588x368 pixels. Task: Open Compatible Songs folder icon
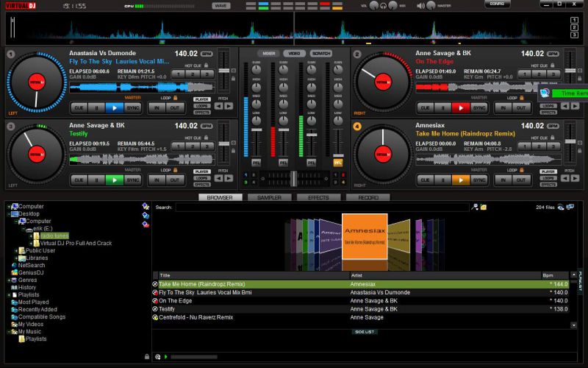[15, 316]
